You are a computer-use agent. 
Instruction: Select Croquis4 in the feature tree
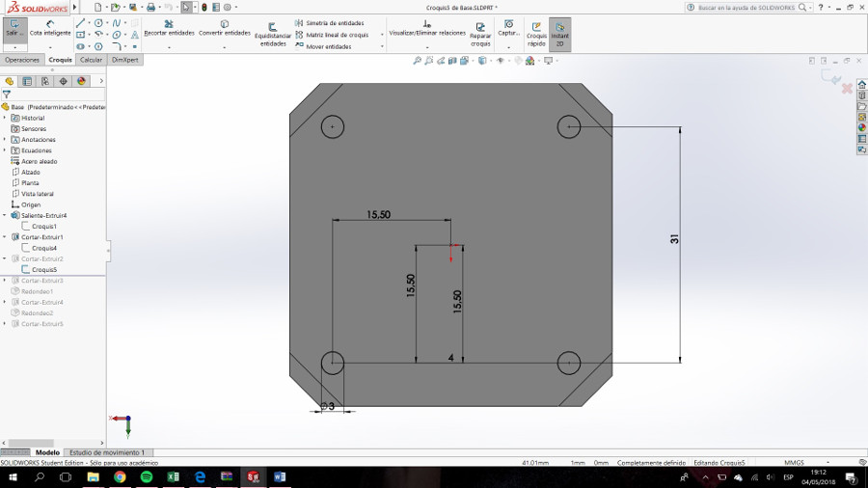[44, 248]
